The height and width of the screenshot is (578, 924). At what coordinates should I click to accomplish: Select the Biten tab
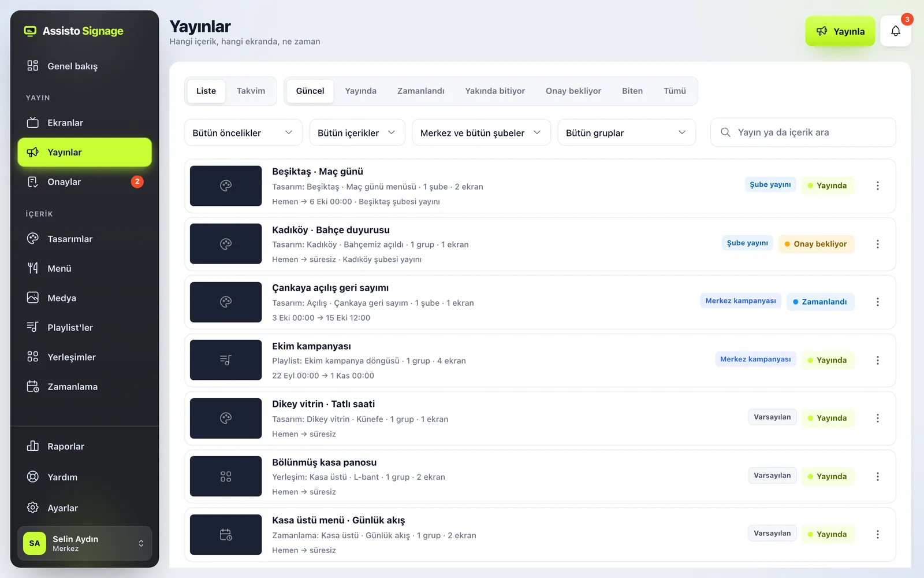pos(632,91)
